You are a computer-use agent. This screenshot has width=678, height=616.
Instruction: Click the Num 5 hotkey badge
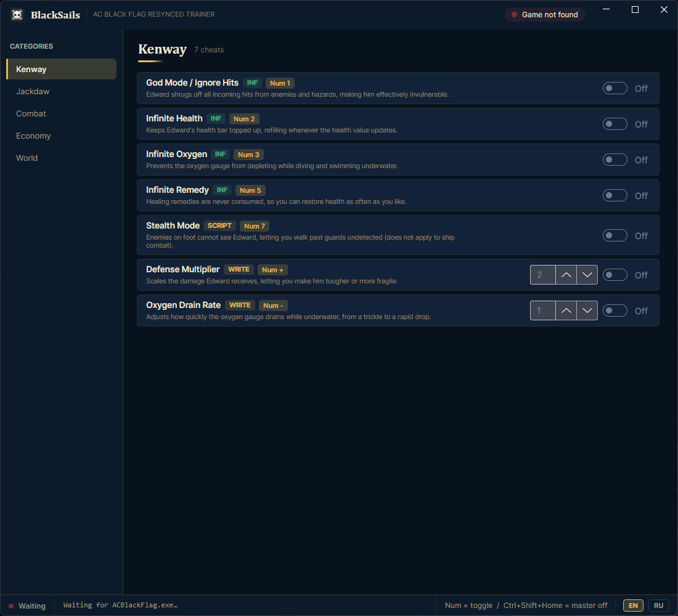pos(250,190)
